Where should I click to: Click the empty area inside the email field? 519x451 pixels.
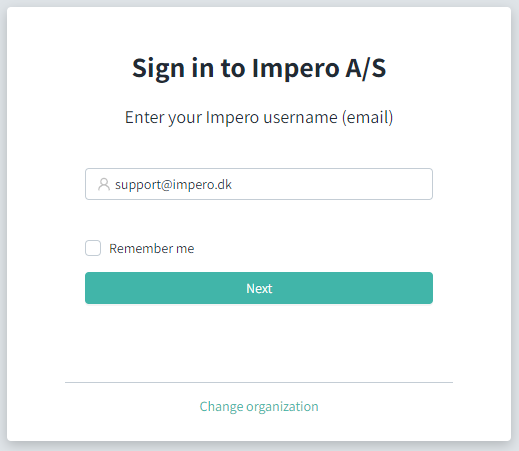coord(332,184)
